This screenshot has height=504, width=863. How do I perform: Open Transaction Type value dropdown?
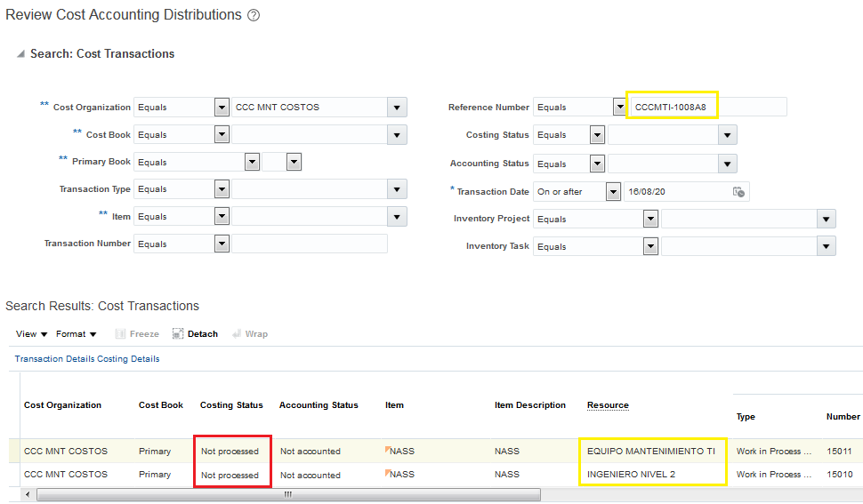[397, 189]
